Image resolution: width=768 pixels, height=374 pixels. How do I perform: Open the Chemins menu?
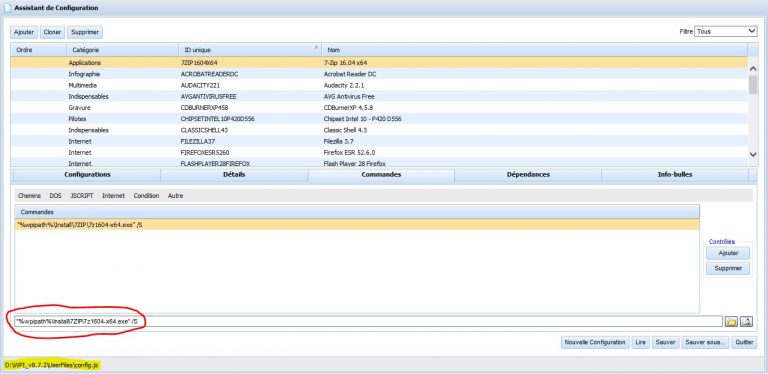click(x=29, y=195)
